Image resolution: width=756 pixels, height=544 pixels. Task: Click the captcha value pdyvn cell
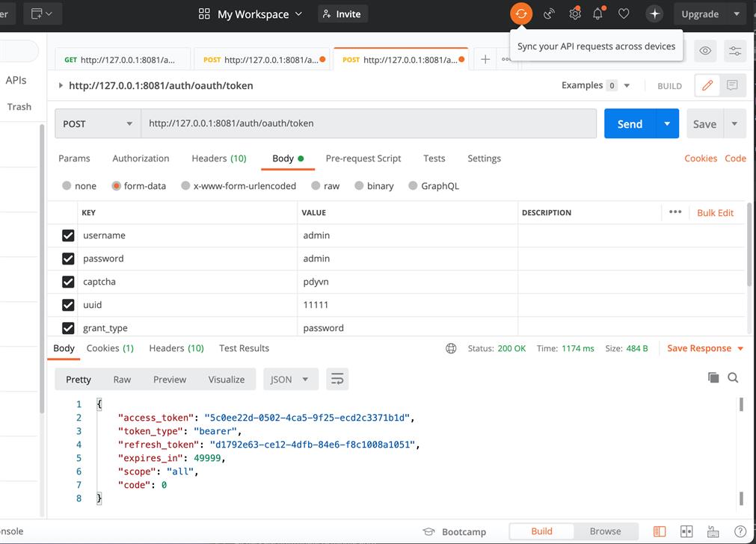click(x=408, y=282)
